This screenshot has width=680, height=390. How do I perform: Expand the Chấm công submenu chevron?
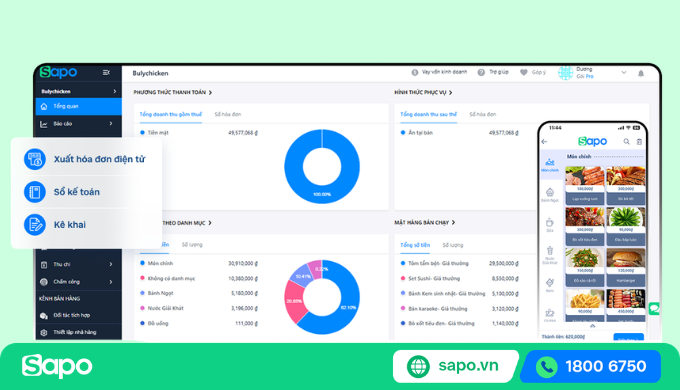pyautogui.click(x=111, y=282)
